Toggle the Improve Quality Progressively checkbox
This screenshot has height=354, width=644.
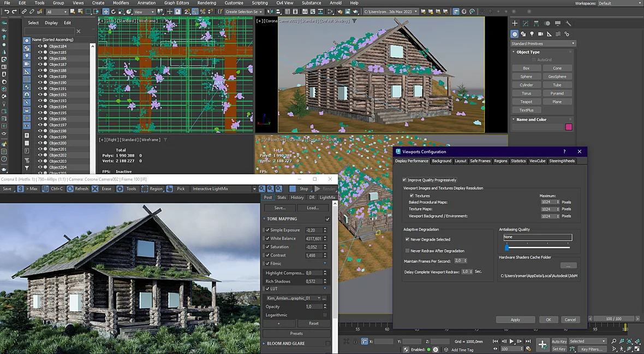[x=404, y=180]
